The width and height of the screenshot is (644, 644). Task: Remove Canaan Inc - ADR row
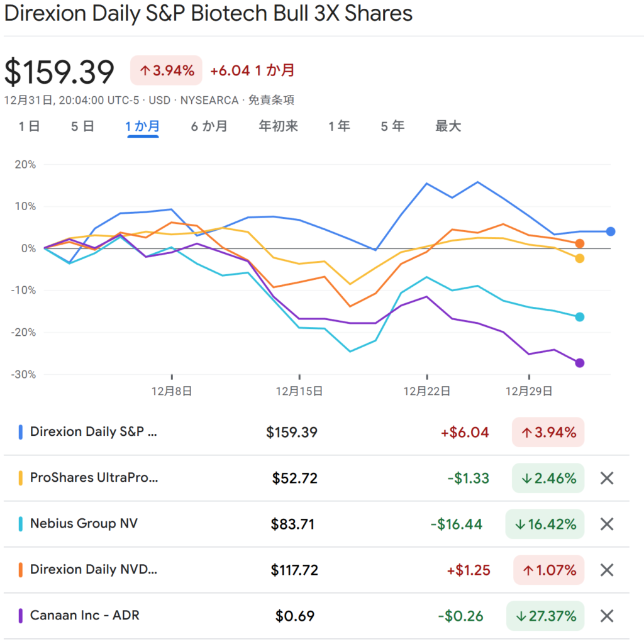click(x=606, y=616)
